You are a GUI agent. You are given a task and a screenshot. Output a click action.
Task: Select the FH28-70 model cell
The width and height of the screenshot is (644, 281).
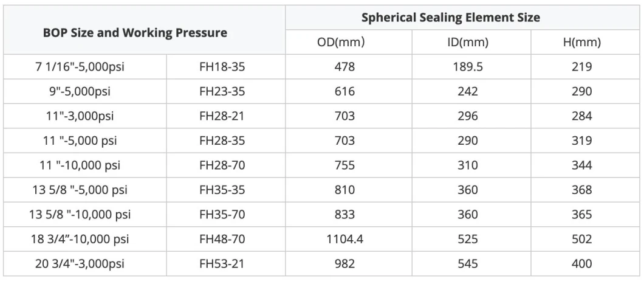222,165
